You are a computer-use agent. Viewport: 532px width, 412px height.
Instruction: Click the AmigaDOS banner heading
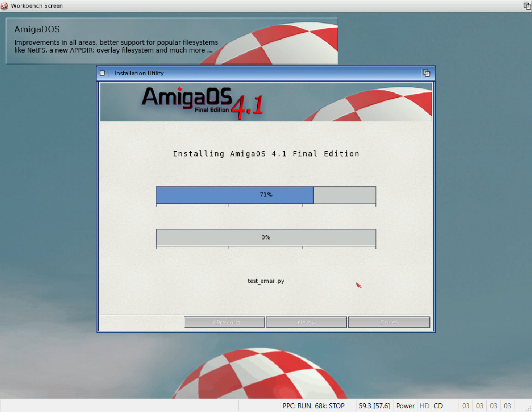click(37, 30)
